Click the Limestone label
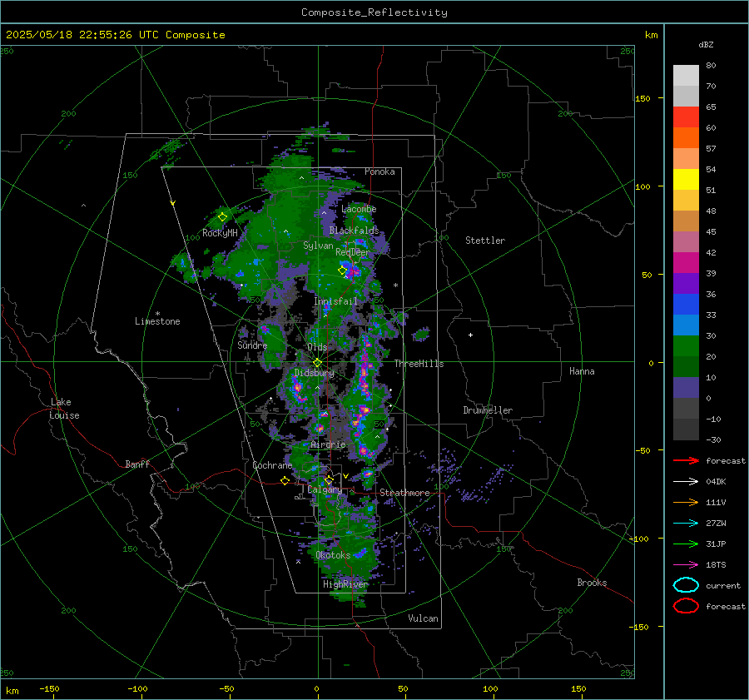The width and height of the screenshot is (749, 700). (157, 321)
